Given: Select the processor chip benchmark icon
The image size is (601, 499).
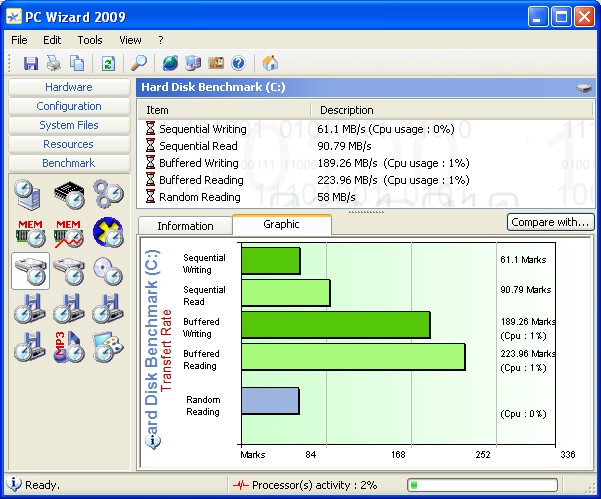Looking at the screenshot, I should pos(69,196).
